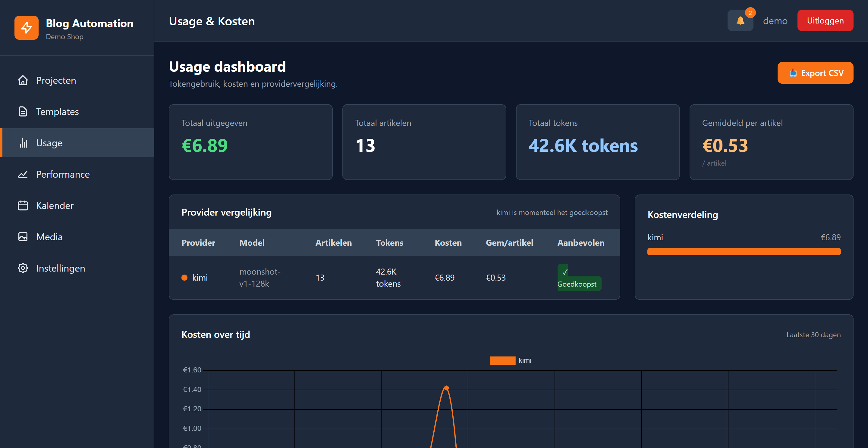The width and height of the screenshot is (868, 448).
Task: Click the Performance line chart icon
Action: pos(23,174)
